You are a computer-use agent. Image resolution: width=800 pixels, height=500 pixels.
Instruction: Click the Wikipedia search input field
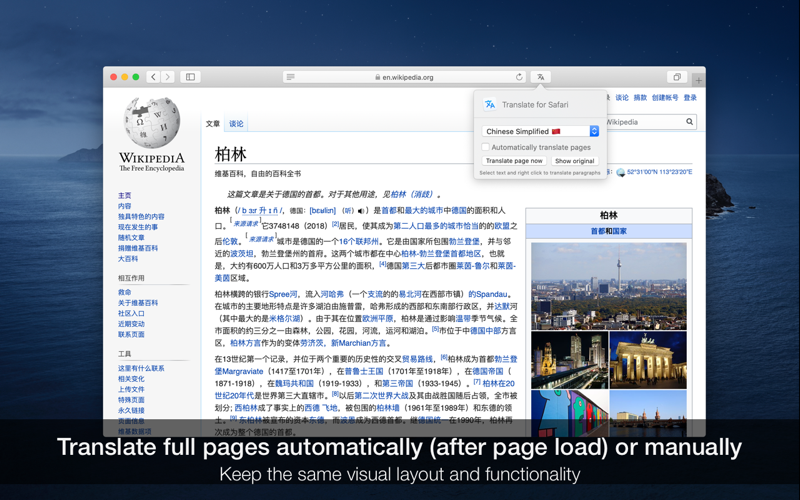click(645, 122)
